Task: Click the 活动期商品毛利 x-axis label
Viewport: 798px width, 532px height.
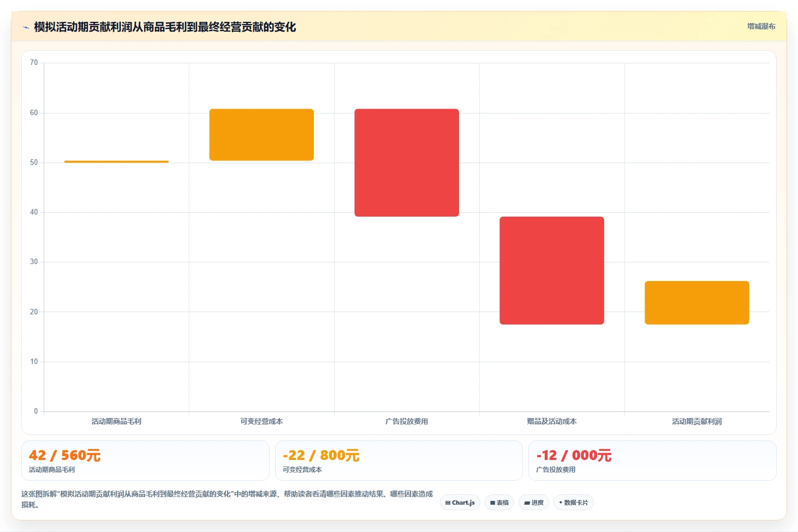Action: pyautogui.click(x=116, y=421)
